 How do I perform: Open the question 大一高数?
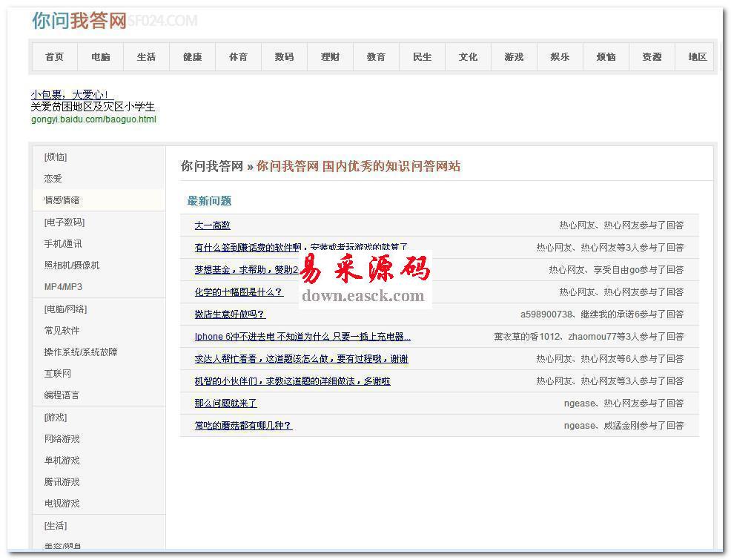click(x=212, y=225)
